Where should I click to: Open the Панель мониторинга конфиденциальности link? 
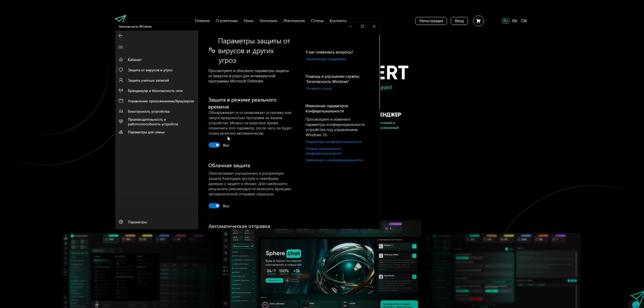click(x=324, y=151)
